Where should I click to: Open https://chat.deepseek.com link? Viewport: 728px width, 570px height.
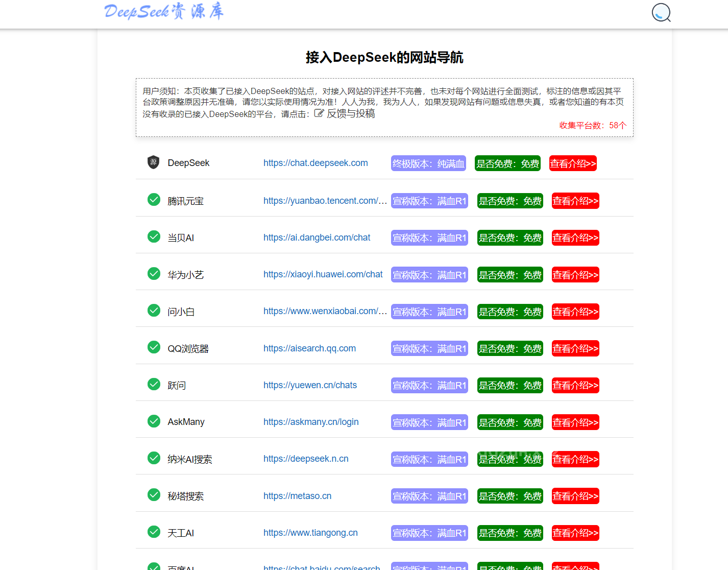pos(316,163)
